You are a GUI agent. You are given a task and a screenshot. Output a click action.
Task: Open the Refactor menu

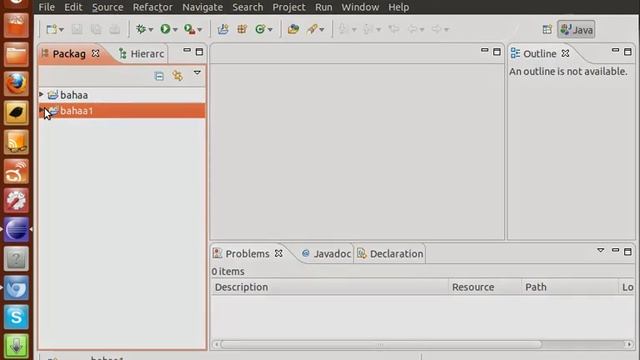153,7
